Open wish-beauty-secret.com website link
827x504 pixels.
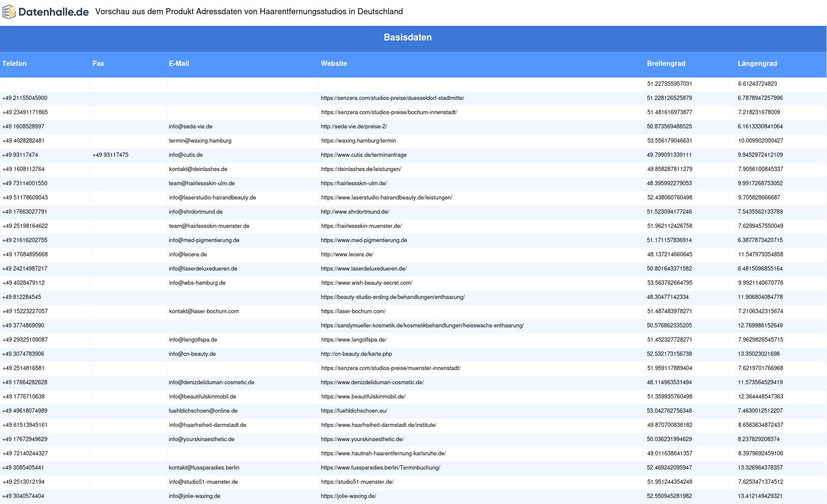(367, 283)
